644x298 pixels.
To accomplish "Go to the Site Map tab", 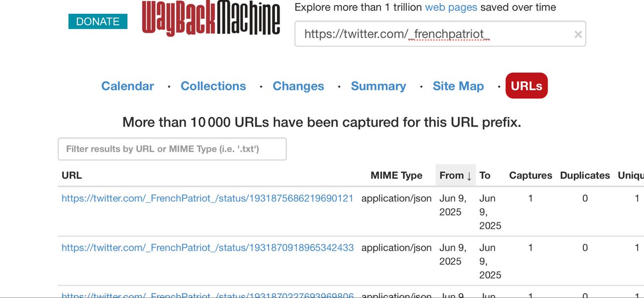I will click(458, 86).
